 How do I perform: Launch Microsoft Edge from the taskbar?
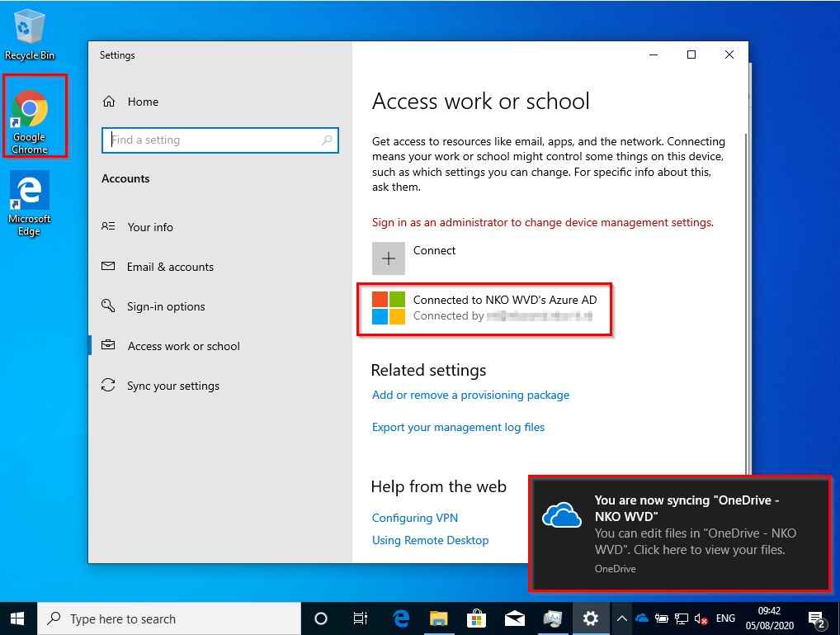coord(401,619)
